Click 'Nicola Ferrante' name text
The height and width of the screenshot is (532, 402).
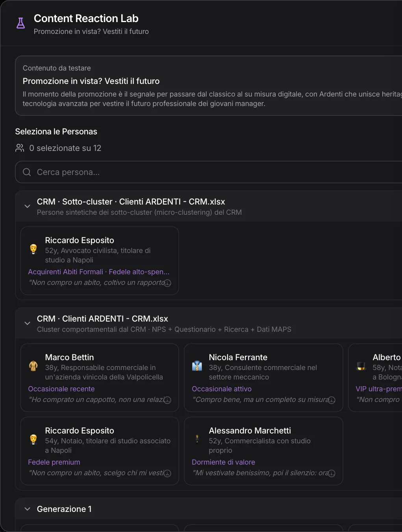pos(238,357)
